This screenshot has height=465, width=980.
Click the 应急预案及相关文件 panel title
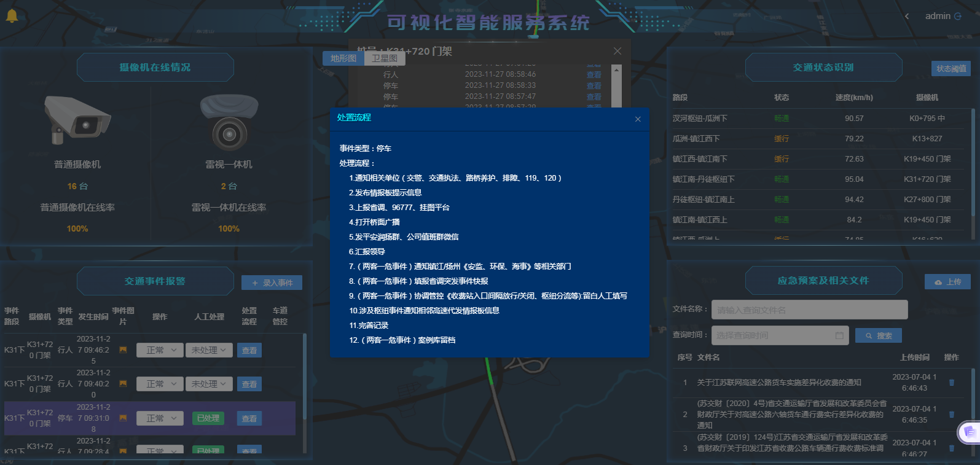[823, 280]
